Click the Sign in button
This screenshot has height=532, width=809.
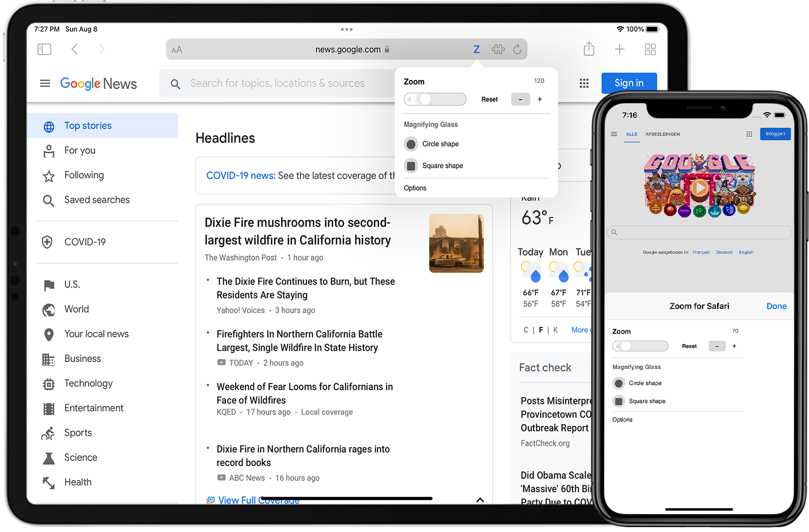[x=629, y=83]
